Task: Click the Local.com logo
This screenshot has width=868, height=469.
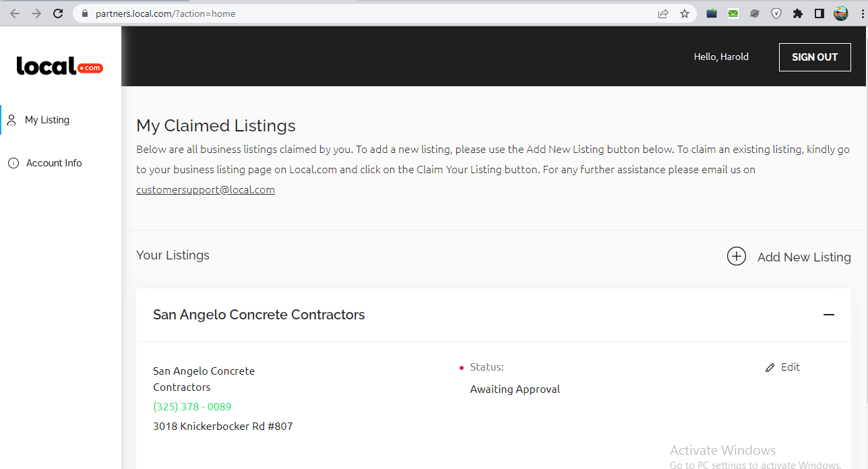Action: [x=59, y=66]
